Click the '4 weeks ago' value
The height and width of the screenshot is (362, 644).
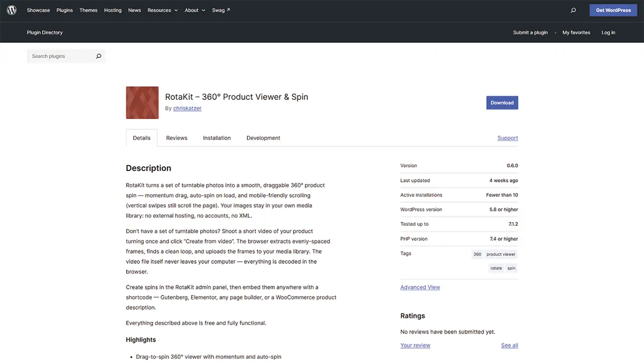point(504,181)
